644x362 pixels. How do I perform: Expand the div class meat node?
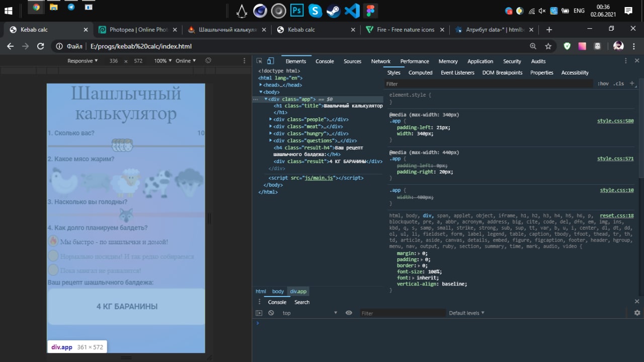(x=271, y=126)
